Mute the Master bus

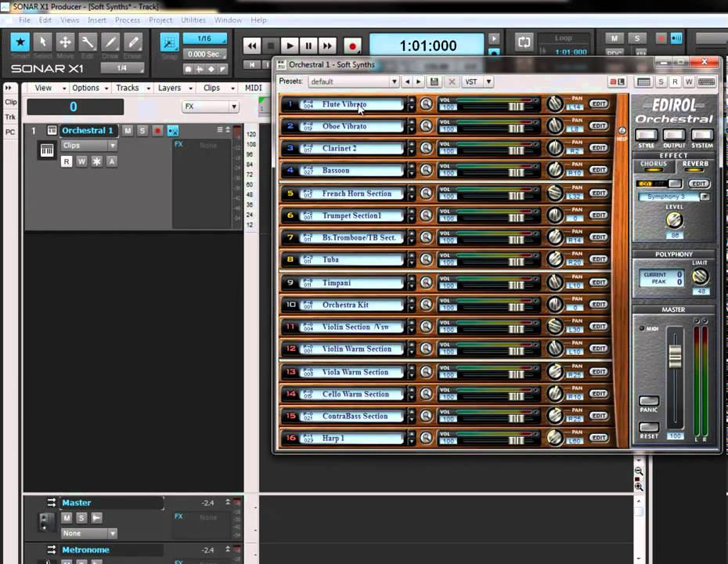coord(67,518)
